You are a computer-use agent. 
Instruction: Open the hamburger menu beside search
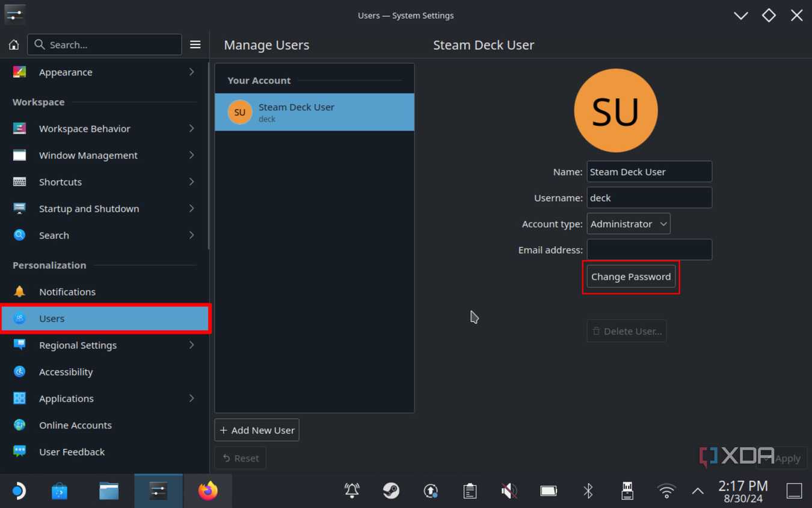[195, 45]
